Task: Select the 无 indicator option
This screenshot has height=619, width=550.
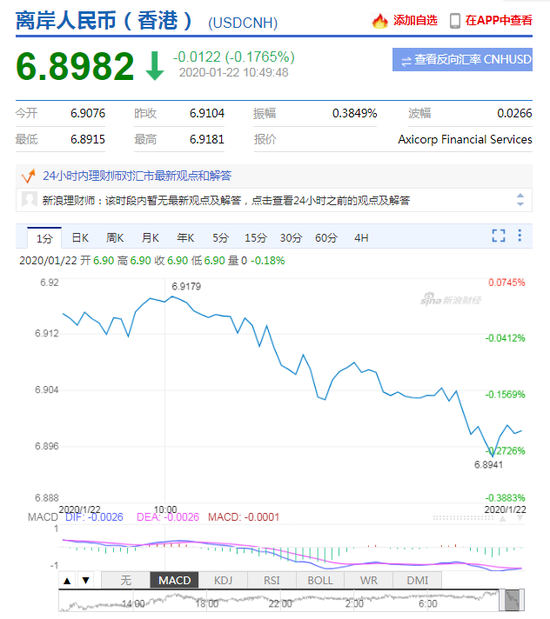Action: tap(126, 580)
